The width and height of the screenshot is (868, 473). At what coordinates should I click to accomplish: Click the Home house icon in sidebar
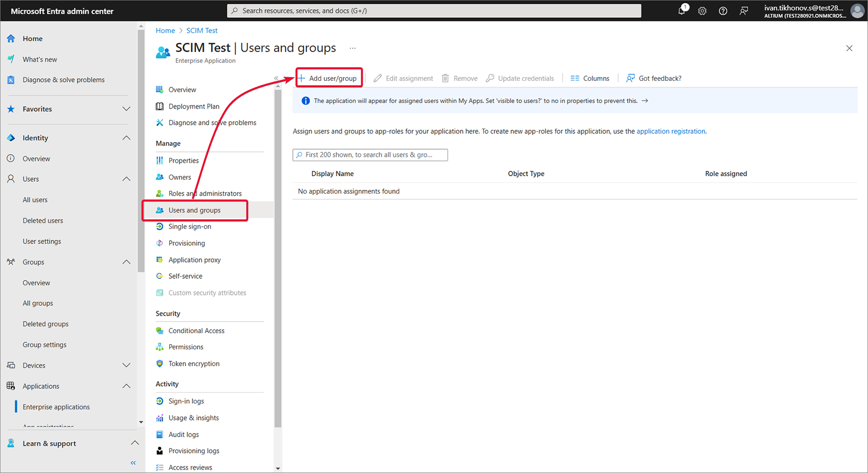click(11, 39)
